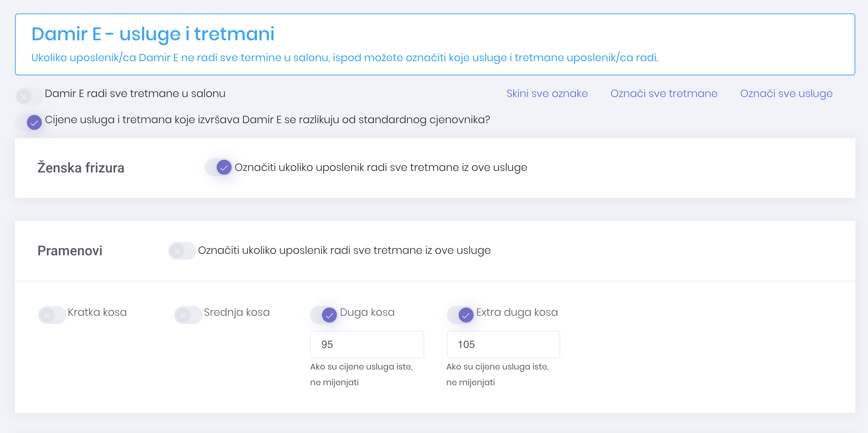Click the Extra duga kosa label text
Viewport: 868px width, 433px height.
517,312
